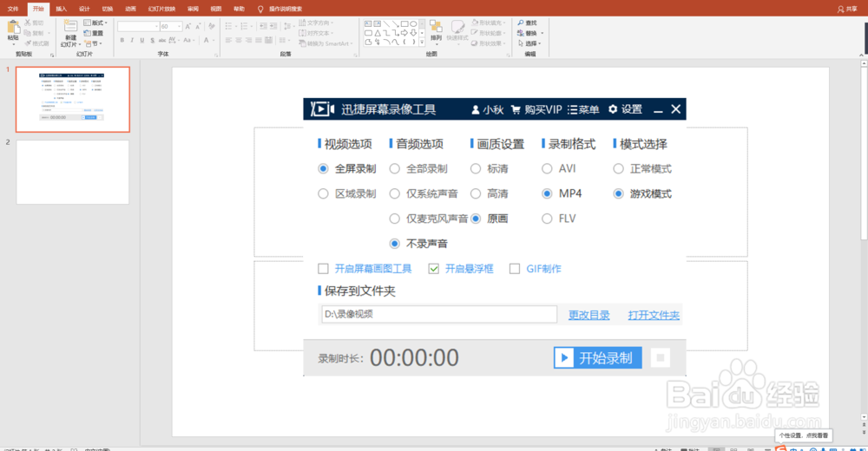This screenshot has height=451, width=868.
Task: Select 高清 quality option
Action: (x=476, y=193)
